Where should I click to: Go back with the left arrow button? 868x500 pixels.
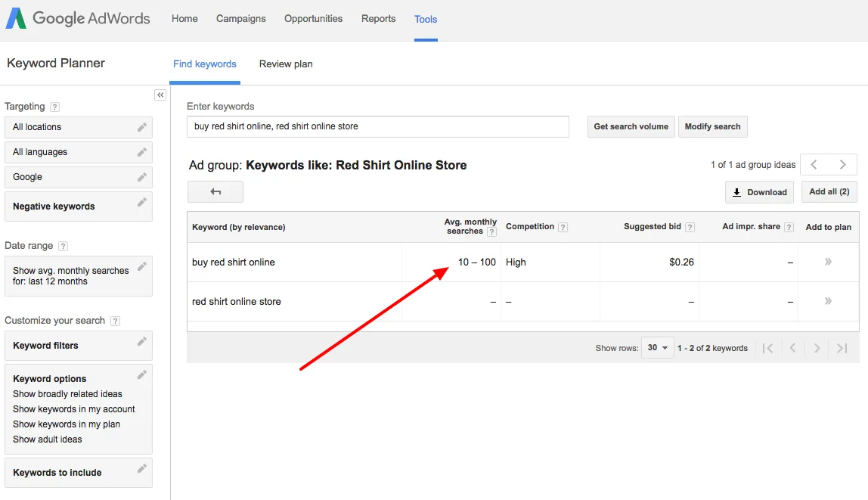tap(215, 191)
